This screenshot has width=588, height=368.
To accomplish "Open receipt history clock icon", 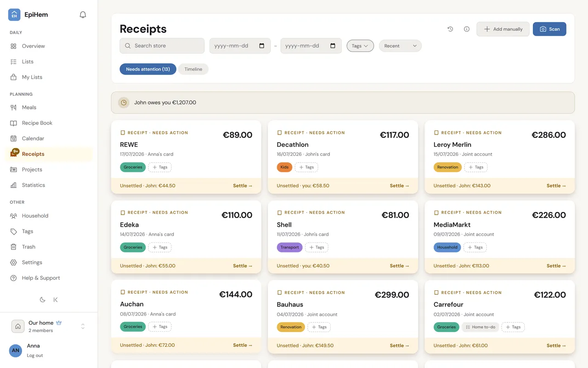I will coord(450,29).
